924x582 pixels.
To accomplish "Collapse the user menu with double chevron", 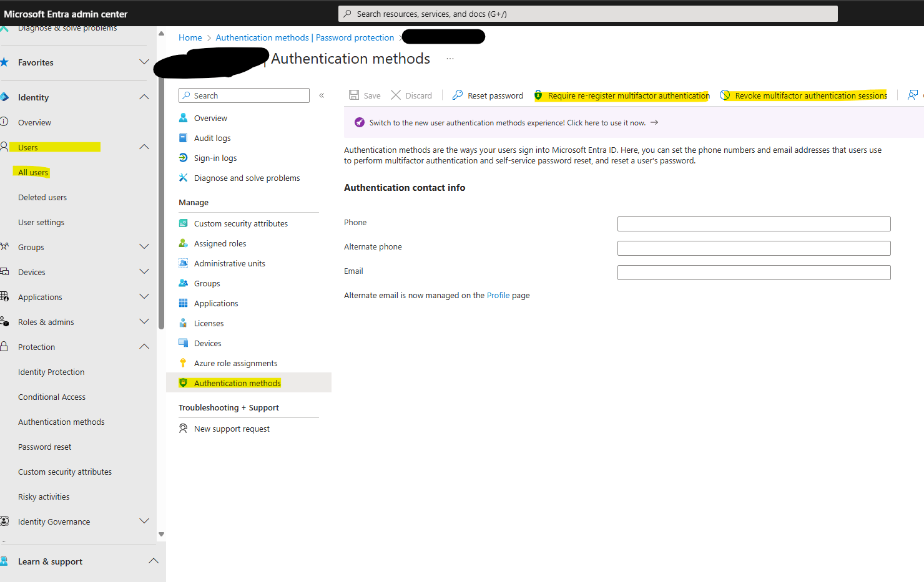I will 322,95.
